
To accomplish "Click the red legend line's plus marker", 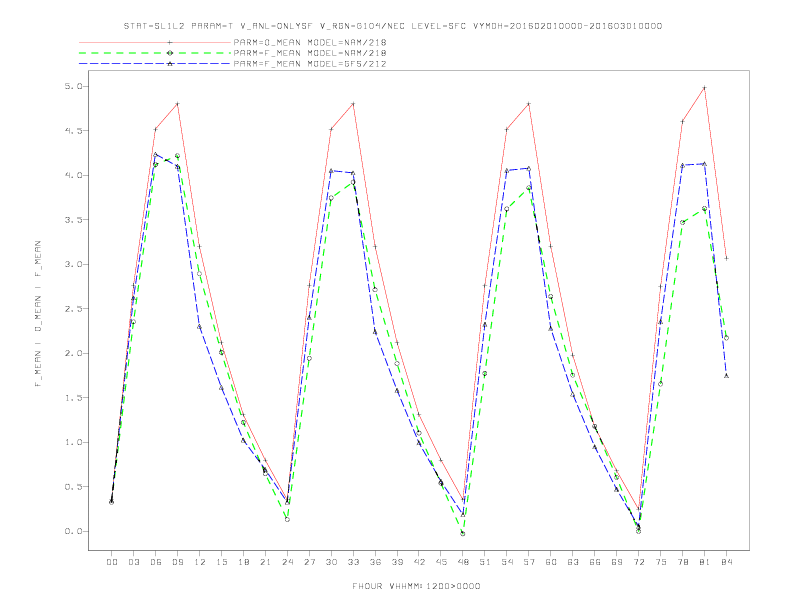I will click(x=170, y=42).
